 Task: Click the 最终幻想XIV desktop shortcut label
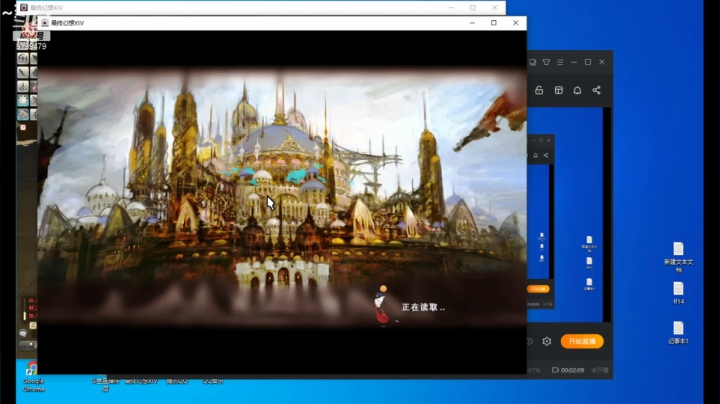tap(141, 381)
